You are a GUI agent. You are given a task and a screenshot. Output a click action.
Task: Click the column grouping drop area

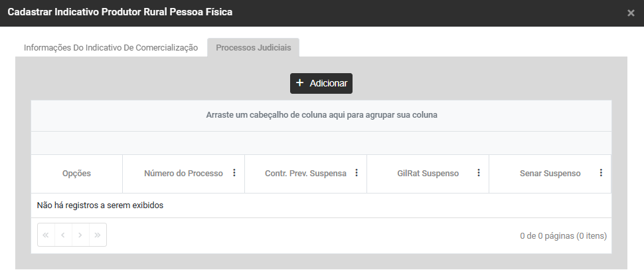[x=321, y=115]
